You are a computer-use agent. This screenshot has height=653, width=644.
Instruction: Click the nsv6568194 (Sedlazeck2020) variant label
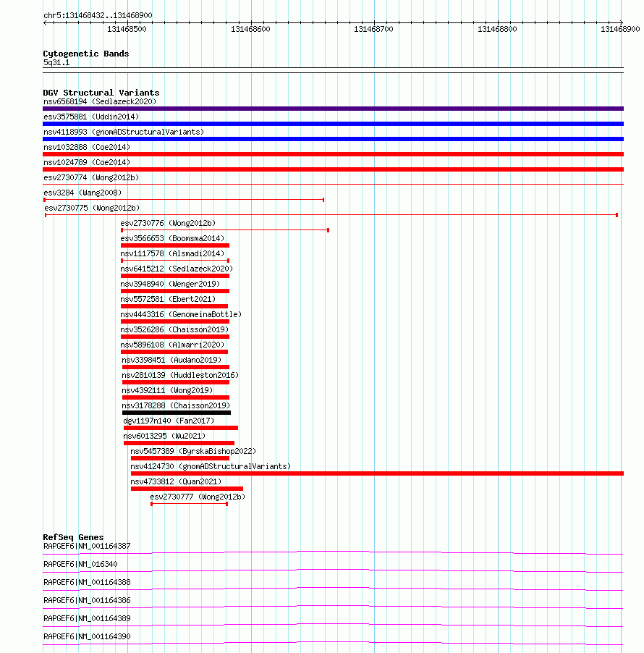coord(100,101)
